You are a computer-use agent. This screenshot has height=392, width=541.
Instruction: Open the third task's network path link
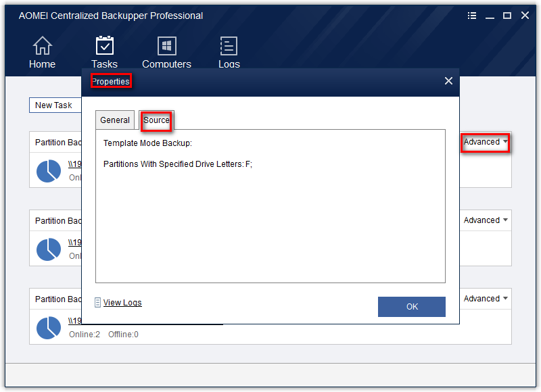tap(75, 320)
